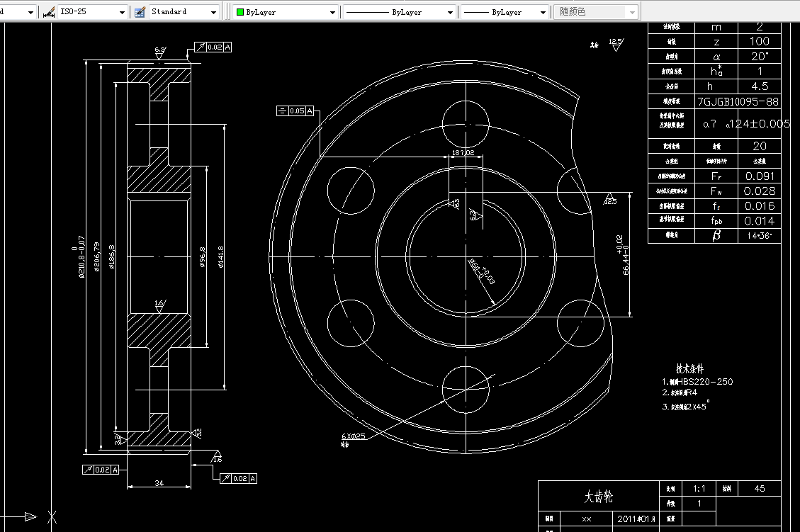Click the table style icon beside Standard
Screen dimensions: 800x532
pyautogui.click(x=140, y=12)
